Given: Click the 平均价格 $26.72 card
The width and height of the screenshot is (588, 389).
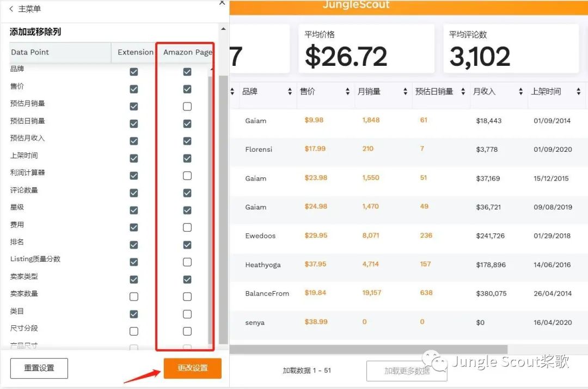Looking at the screenshot, I should [x=366, y=49].
